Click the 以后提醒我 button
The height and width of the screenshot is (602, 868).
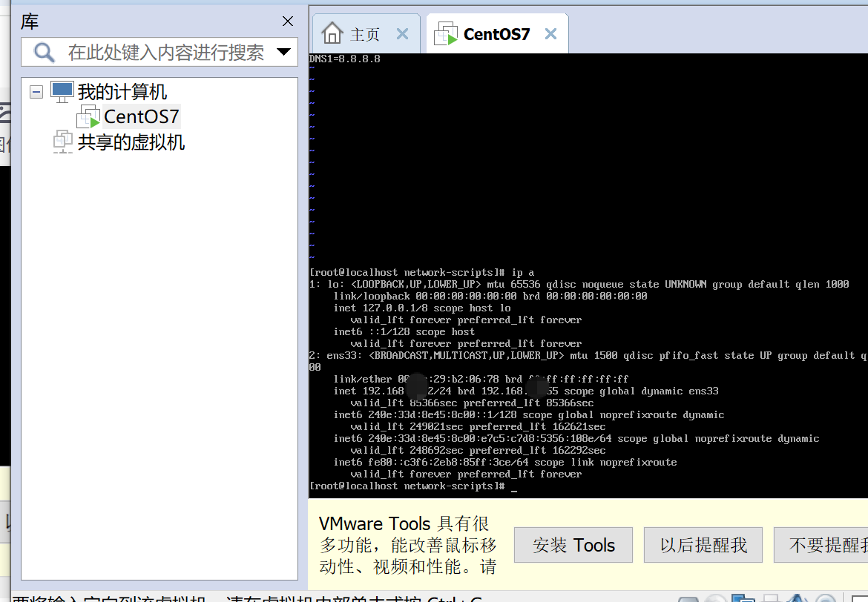(703, 545)
